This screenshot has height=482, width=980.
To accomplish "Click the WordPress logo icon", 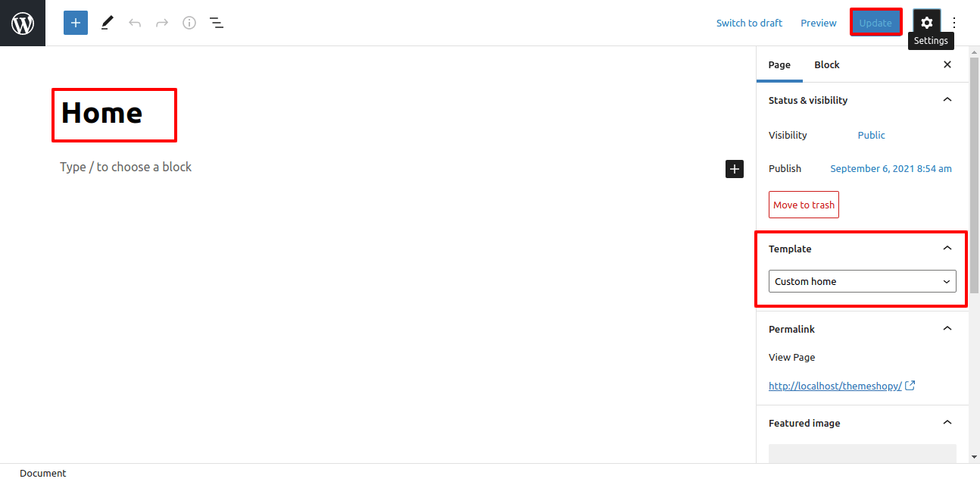I will click(23, 23).
